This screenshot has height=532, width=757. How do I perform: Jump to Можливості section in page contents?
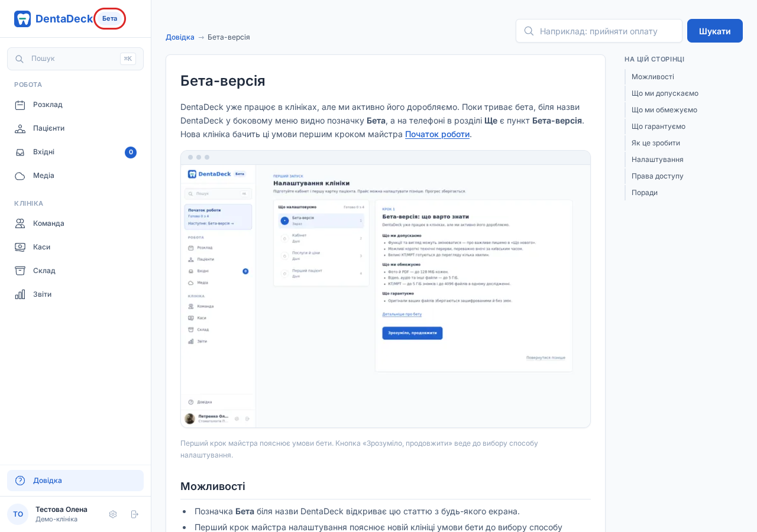point(653,77)
